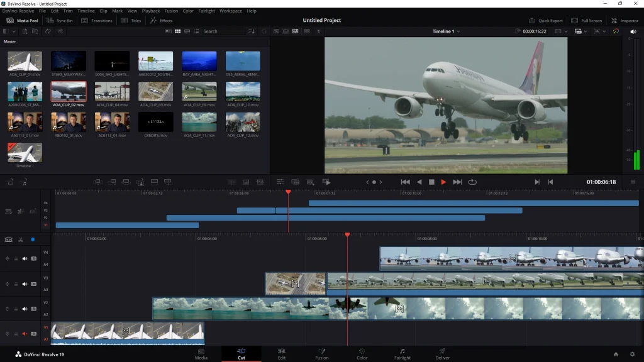Click the Ripple Overwrite icon

point(126,182)
